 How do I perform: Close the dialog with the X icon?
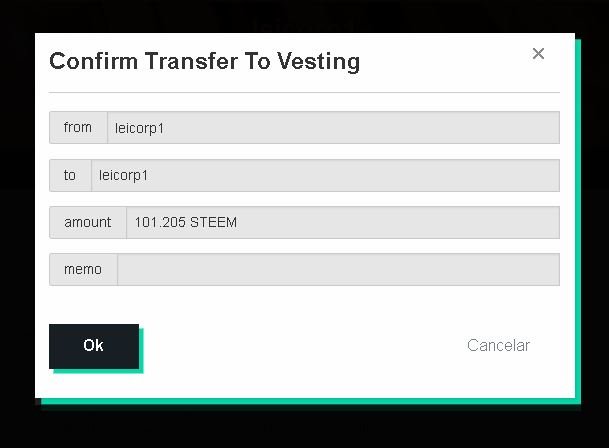pos(538,54)
